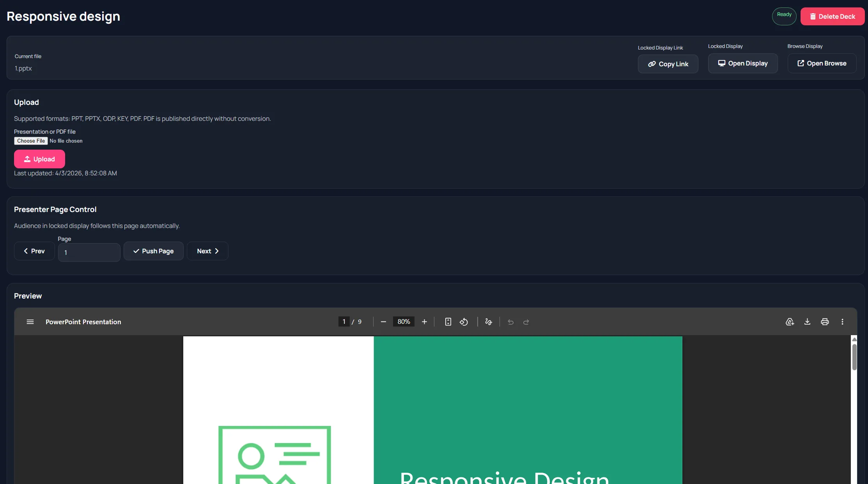Open the preview sidebar hamburger menu
The width and height of the screenshot is (868, 484).
click(x=30, y=322)
